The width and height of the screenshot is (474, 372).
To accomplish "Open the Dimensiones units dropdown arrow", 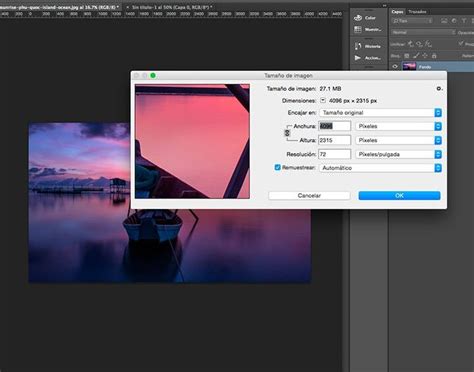I will [323, 100].
